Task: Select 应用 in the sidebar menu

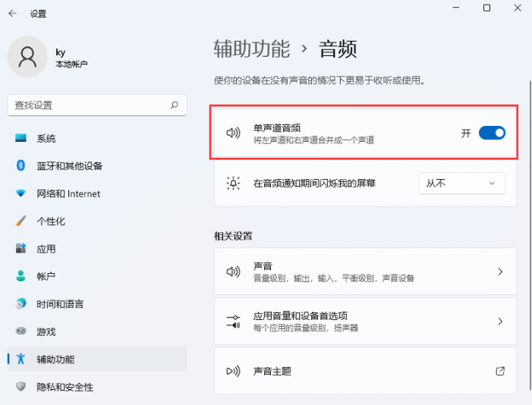Action: pyautogui.click(x=46, y=249)
